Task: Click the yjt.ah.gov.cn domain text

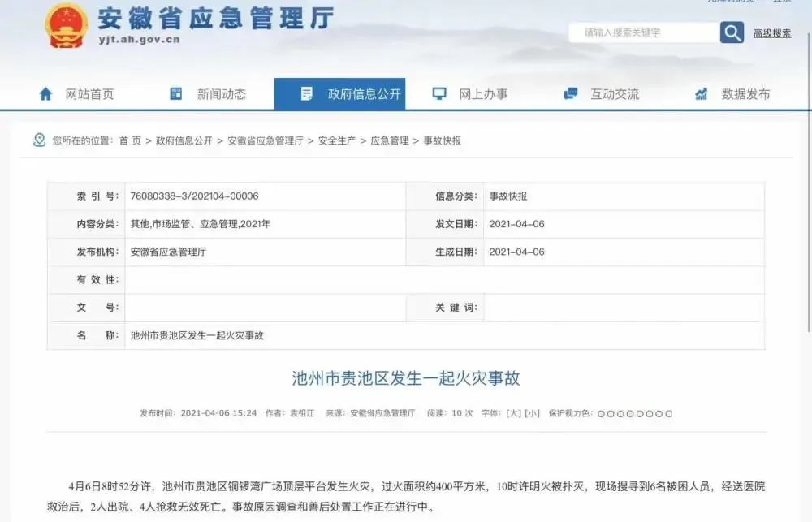Action: point(140,39)
